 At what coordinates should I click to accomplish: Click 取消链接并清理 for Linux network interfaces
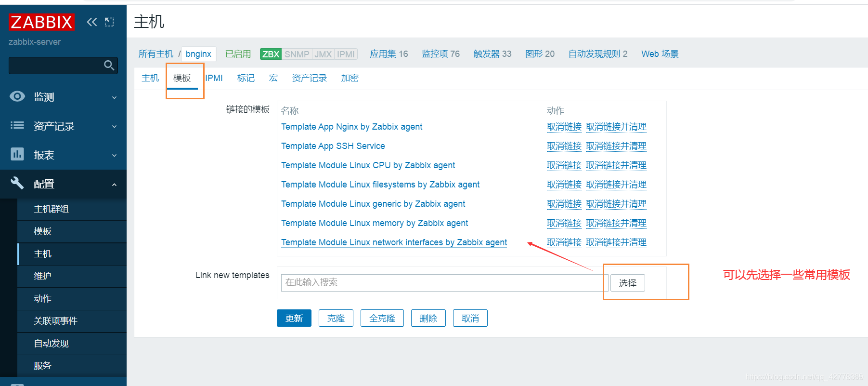[616, 242]
